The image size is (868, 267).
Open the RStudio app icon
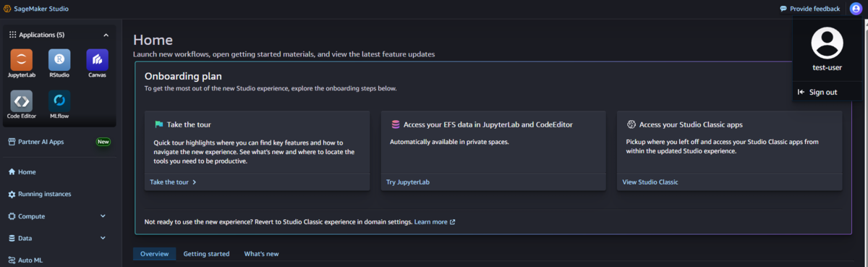pyautogui.click(x=59, y=60)
